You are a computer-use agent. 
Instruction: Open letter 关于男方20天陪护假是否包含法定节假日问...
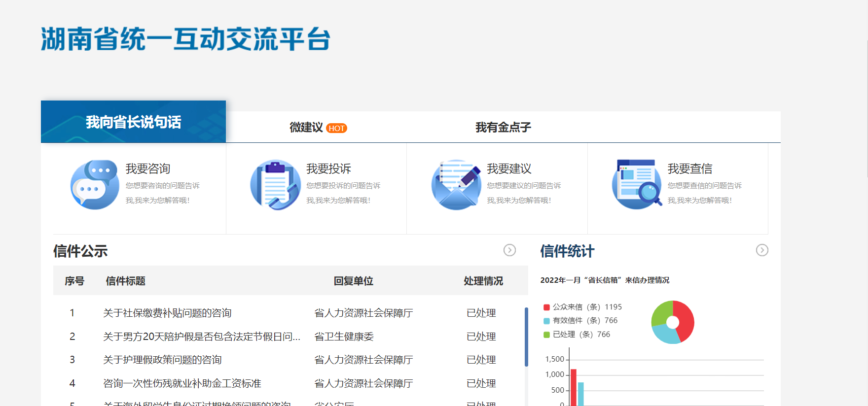202,337
